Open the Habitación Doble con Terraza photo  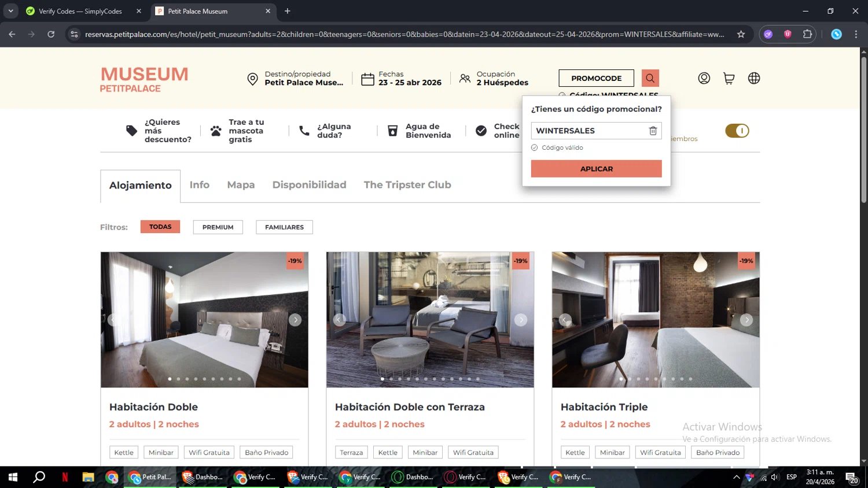click(430, 320)
